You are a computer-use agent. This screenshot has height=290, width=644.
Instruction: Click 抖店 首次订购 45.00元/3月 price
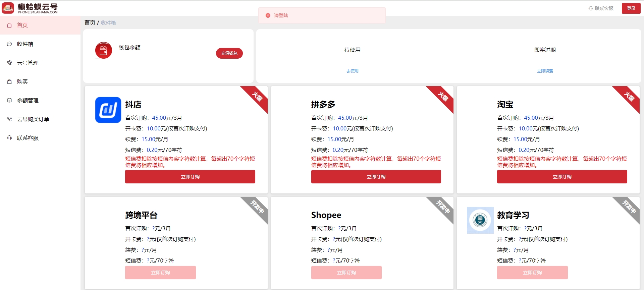tap(154, 118)
